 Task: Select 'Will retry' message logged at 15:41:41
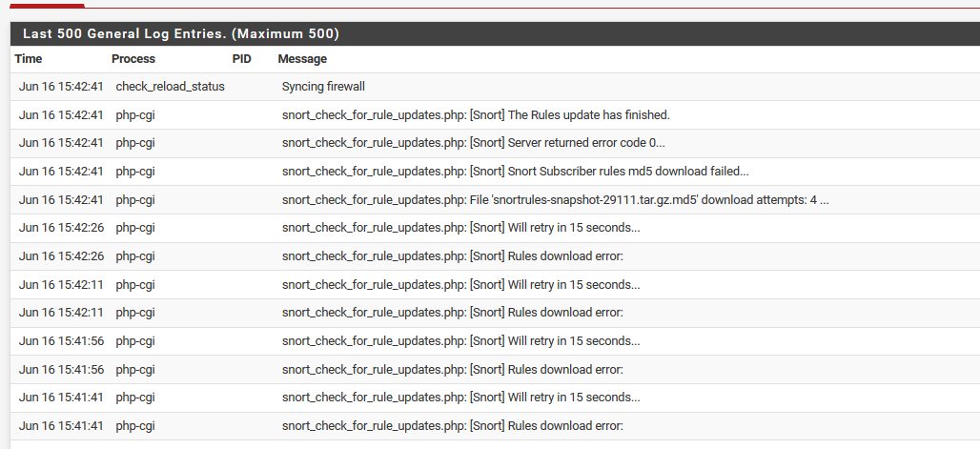coord(460,398)
